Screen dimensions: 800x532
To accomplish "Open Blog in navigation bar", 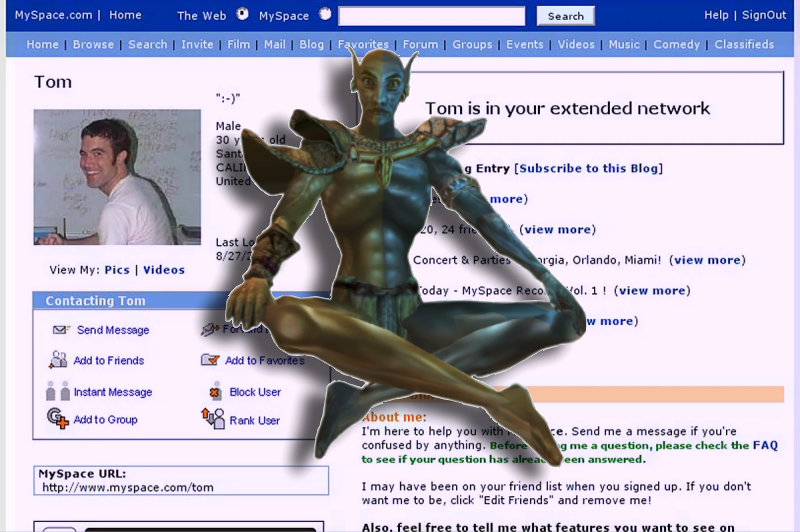I will tap(311, 44).
